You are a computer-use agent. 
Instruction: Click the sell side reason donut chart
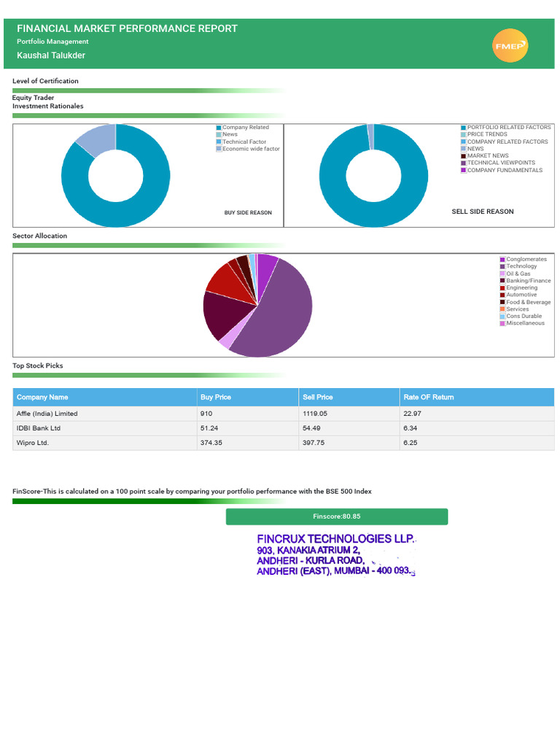[374, 176]
